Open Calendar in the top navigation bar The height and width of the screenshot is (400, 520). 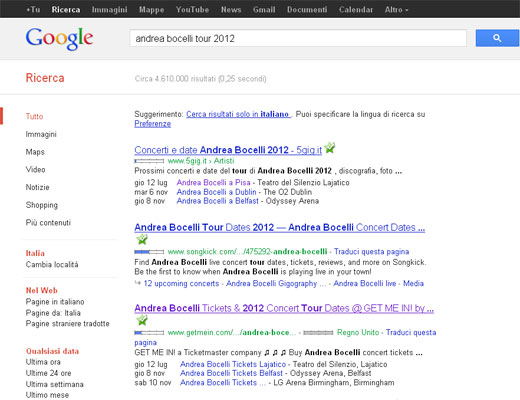point(356,10)
